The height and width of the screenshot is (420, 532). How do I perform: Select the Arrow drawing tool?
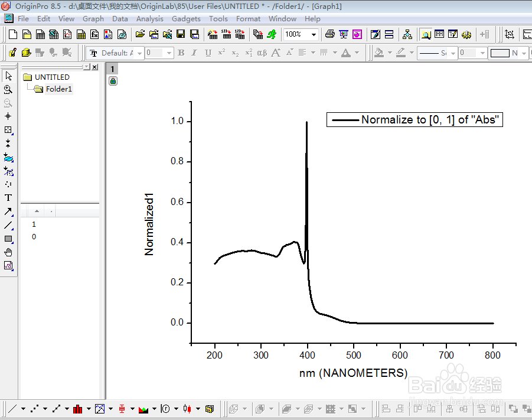coord(8,211)
